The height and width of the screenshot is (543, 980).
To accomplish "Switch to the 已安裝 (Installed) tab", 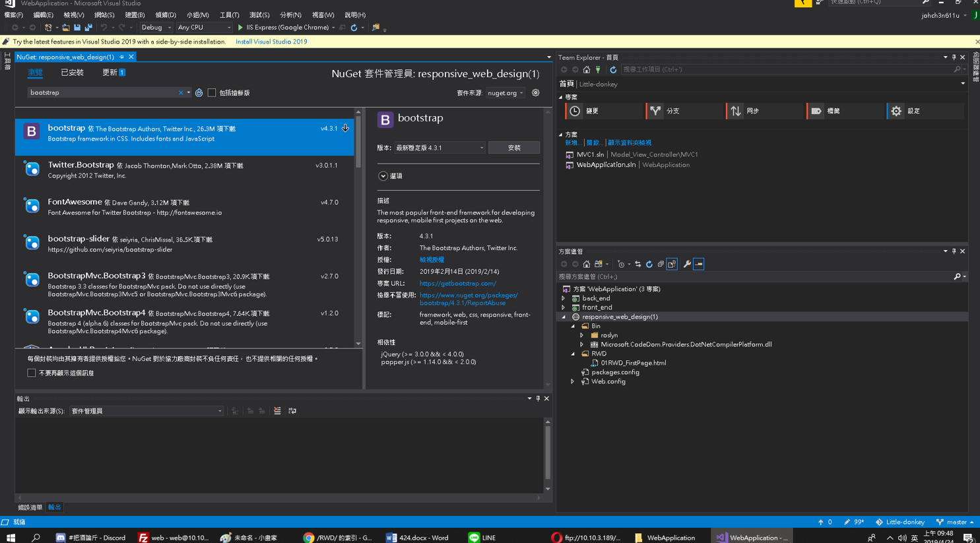I will [72, 73].
